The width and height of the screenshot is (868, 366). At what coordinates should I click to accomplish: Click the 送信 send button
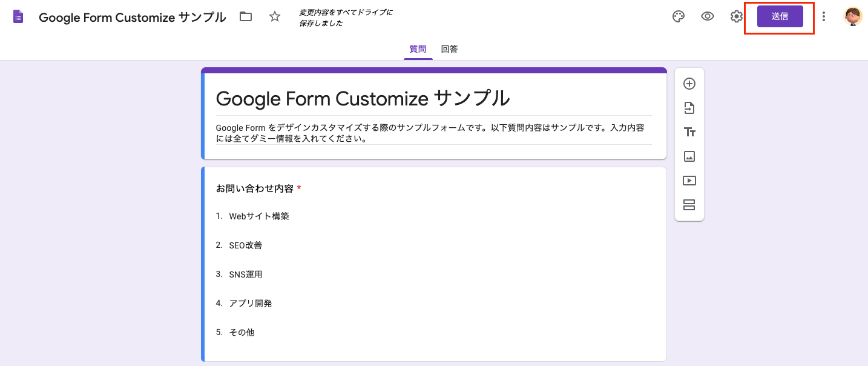point(780,16)
